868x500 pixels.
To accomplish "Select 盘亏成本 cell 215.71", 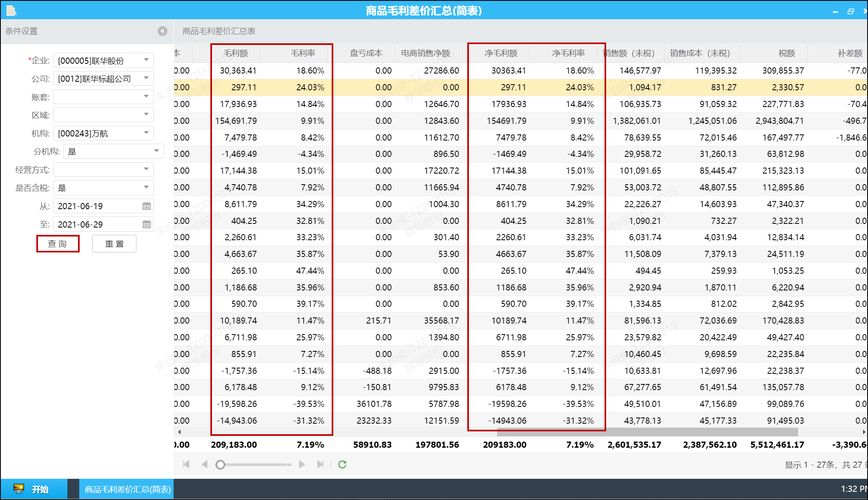I will (379, 321).
